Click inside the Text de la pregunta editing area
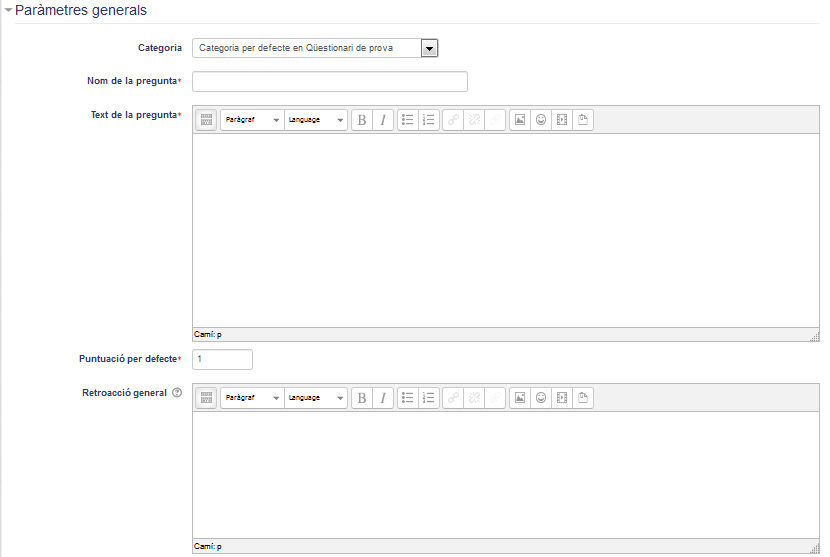830x557 pixels. 506,230
